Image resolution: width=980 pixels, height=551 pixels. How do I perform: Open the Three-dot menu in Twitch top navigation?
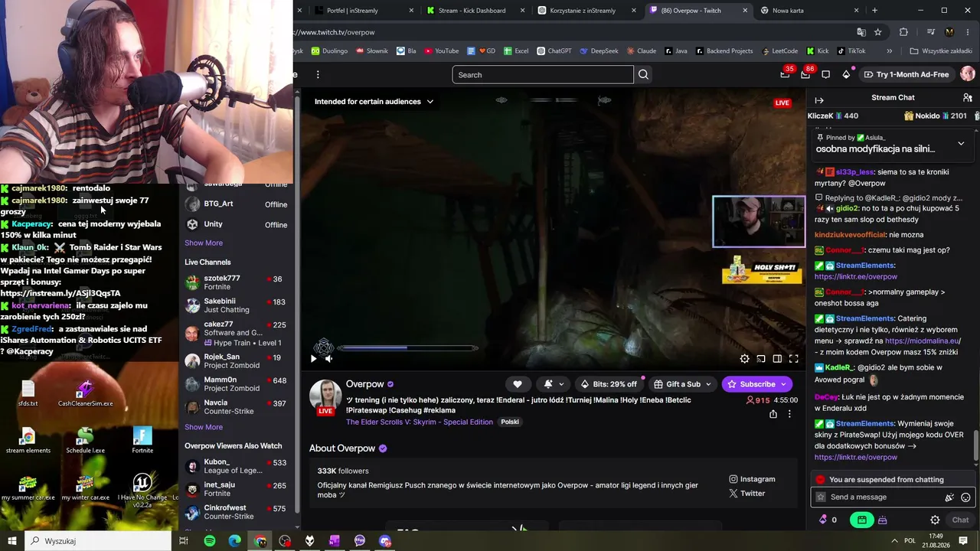[318, 74]
